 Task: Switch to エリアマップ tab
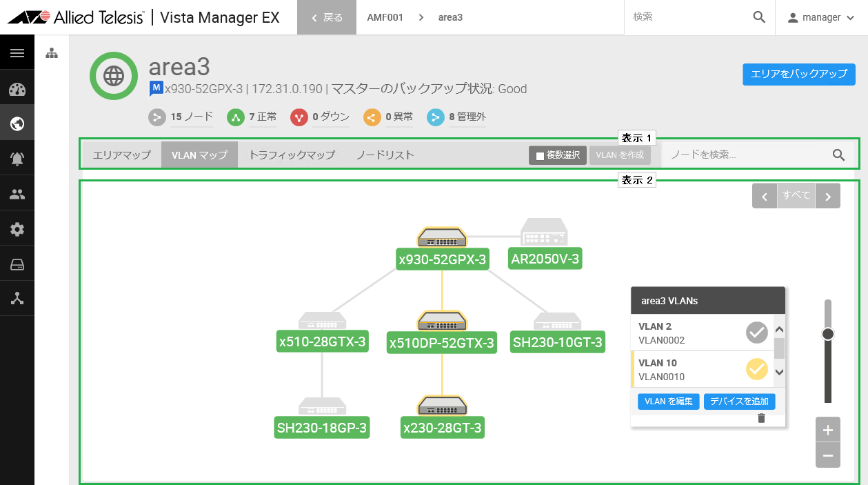point(121,155)
